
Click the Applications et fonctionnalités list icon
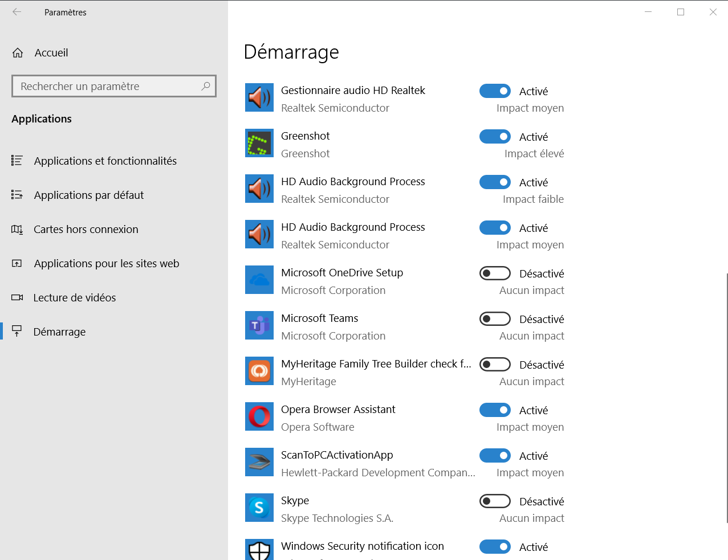17,161
